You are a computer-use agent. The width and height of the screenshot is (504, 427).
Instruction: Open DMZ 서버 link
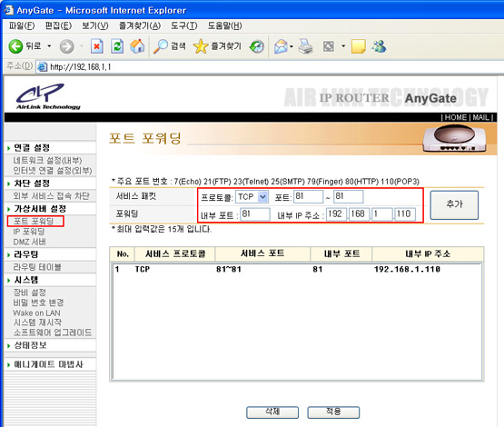[30, 242]
